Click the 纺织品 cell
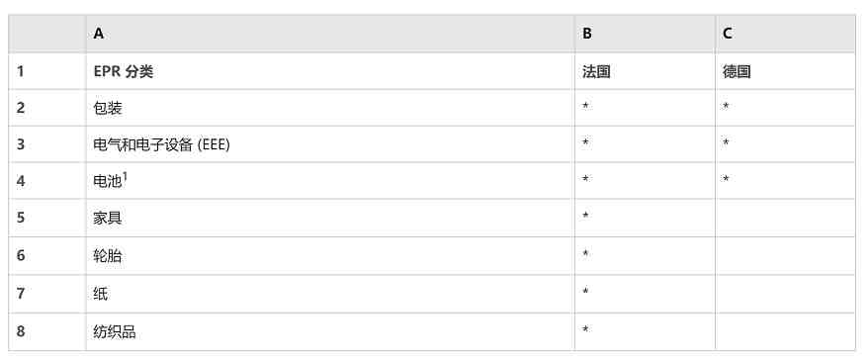This screenshot has width=868, height=364. pos(330,331)
